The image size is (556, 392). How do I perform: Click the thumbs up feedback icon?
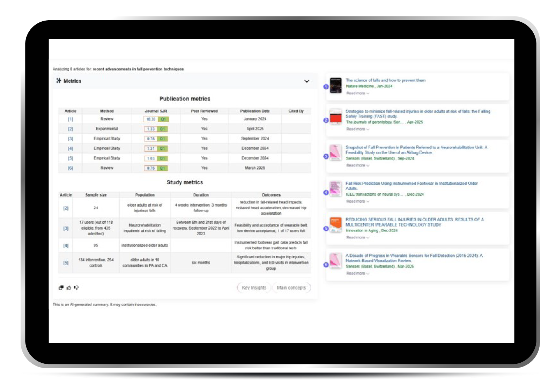(69, 288)
